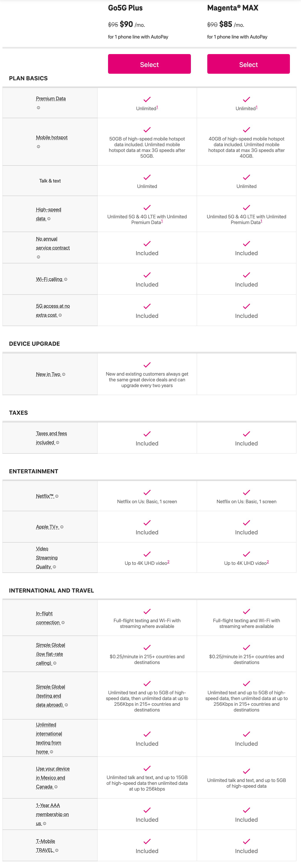The image size is (301, 868).
Task: Open the No annual service contract link
Action: [53, 243]
